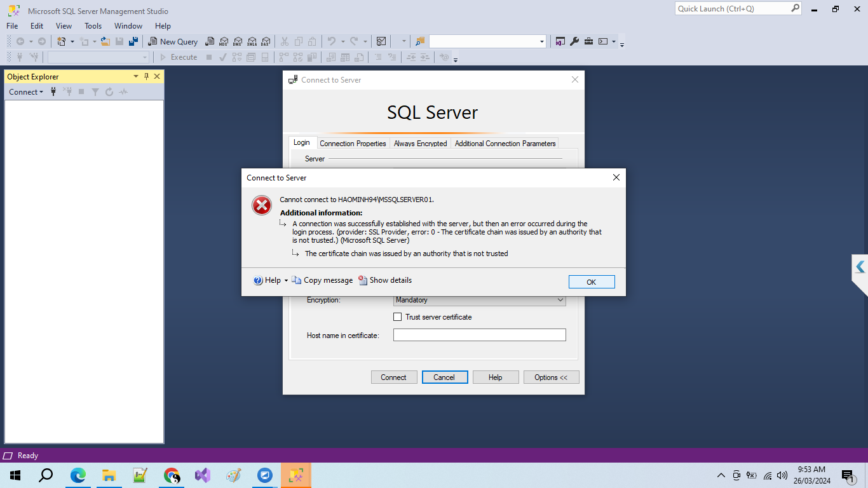
Task: Open the Object Explorer window position dropdown
Action: tap(135, 76)
